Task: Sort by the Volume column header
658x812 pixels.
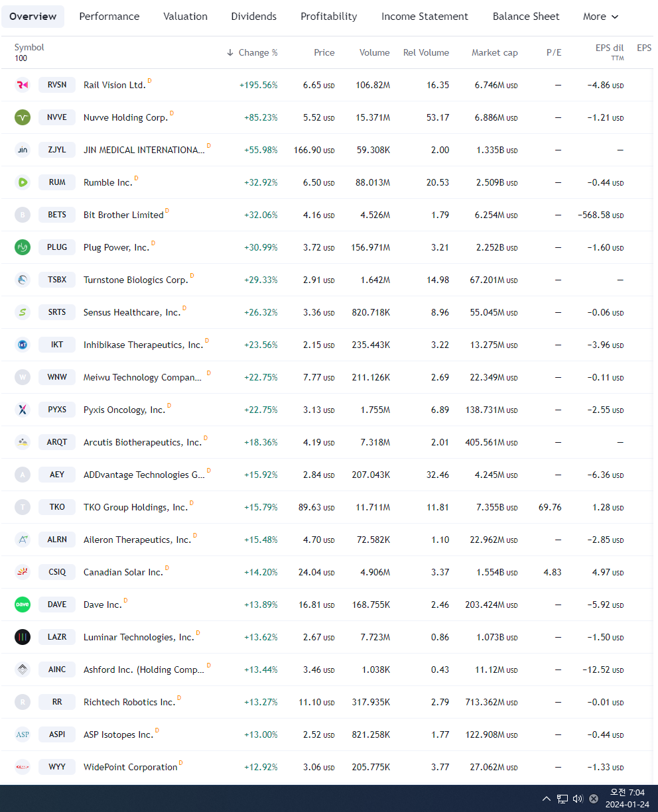Action: (x=375, y=52)
